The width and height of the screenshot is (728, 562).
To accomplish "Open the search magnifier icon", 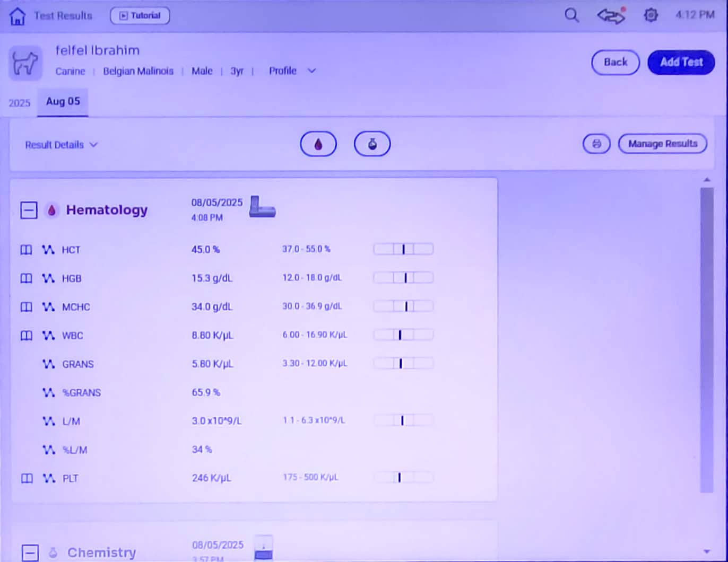I will pyautogui.click(x=571, y=15).
